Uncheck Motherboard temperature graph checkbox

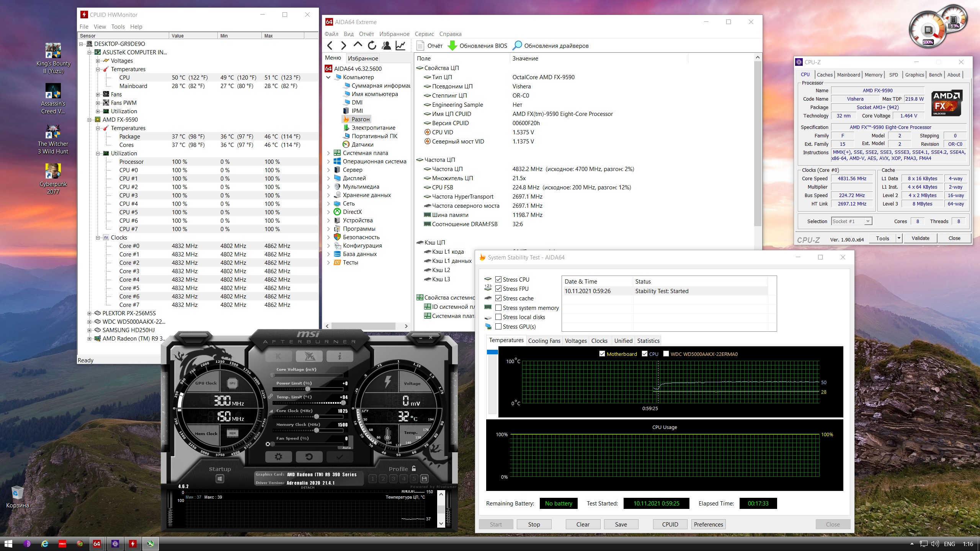pyautogui.click(x=602, y=354)
